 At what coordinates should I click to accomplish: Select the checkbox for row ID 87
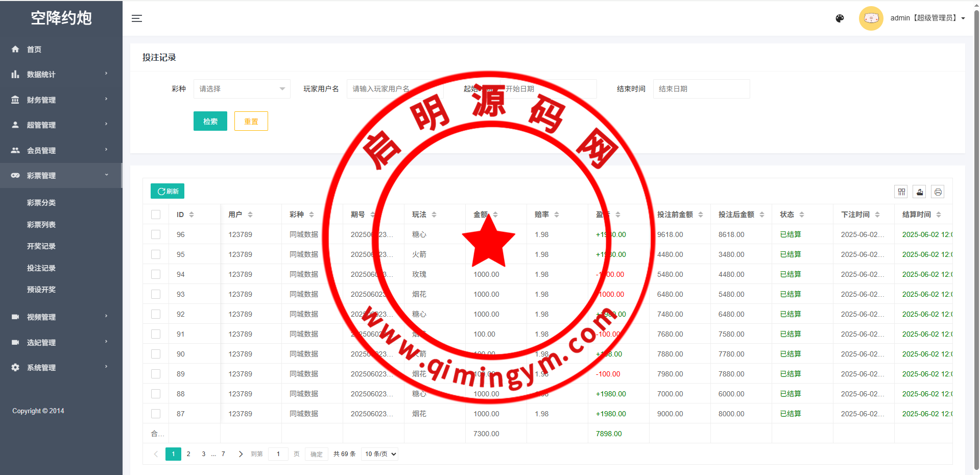[156, 414]
